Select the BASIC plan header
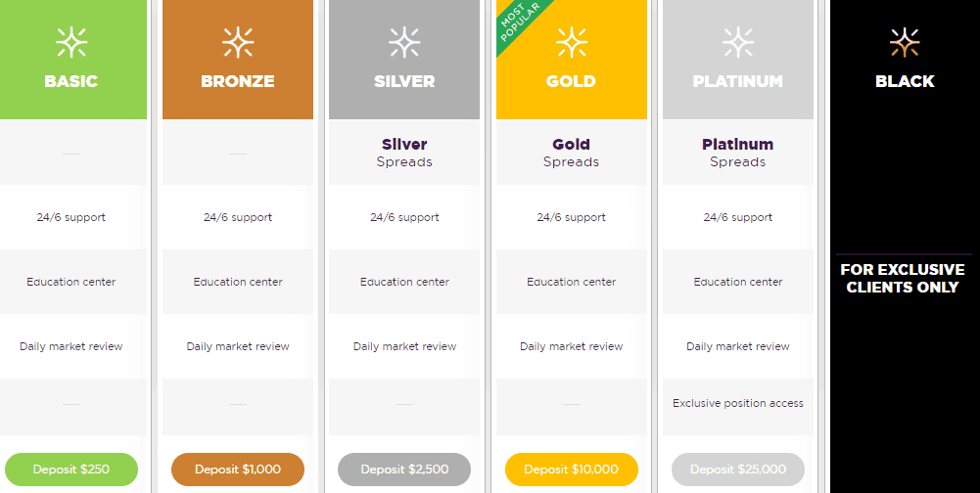The width and height of the screenshot is (980, 493). tap(71, 81)
